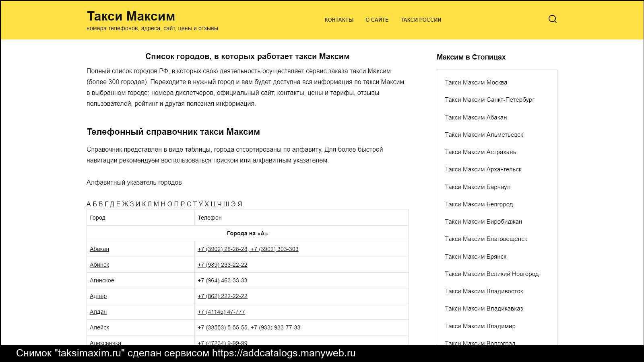Viewport: 644px width, 362px height.
Task: Jump to cities starting with letter П
Action: click(x=176, y=204)
